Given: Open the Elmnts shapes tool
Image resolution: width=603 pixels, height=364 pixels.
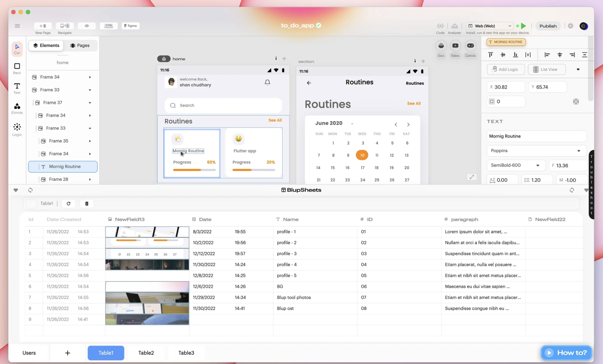Looking at the screenshot, I should (x=17, y=108).
